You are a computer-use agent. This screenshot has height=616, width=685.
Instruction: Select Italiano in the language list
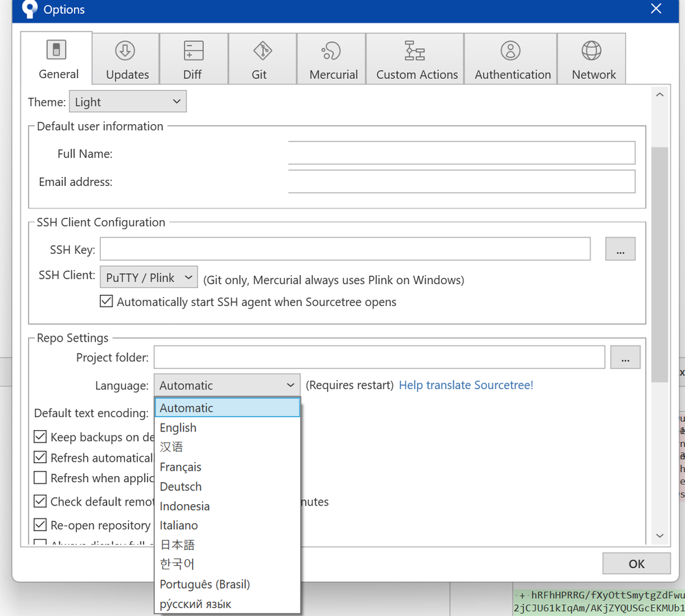227,525
